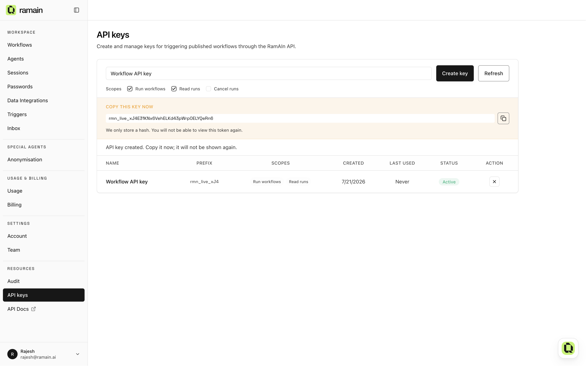Go to Account settings

pyautogui.click(x=44, y=236)
